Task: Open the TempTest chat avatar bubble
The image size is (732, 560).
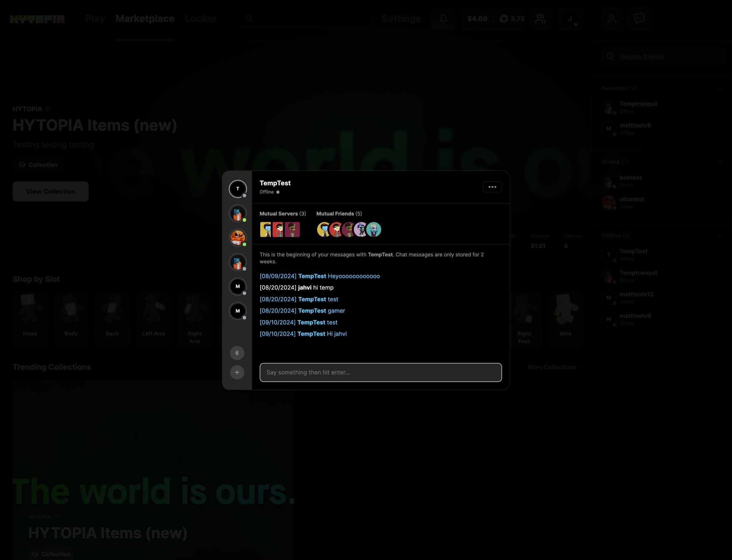Action: pyautogui.click(x=238, y=189)
